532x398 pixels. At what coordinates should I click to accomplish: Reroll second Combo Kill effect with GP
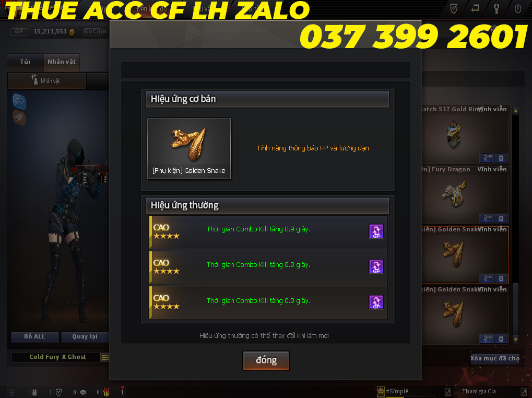coord(376,267)
